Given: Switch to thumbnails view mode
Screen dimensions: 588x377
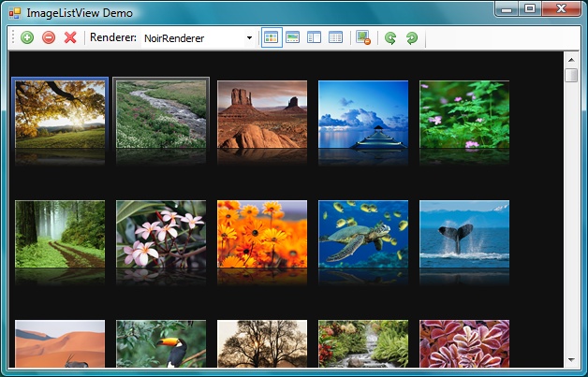Looking at the screenshot, I should pyautogui.click(x=272, y=37).
